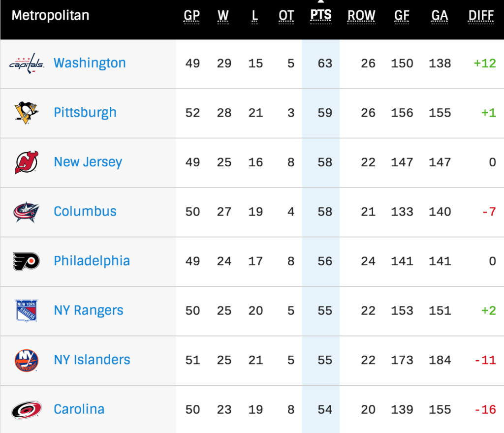
Task: Sort by W wins column
Action: coord(223,16)
